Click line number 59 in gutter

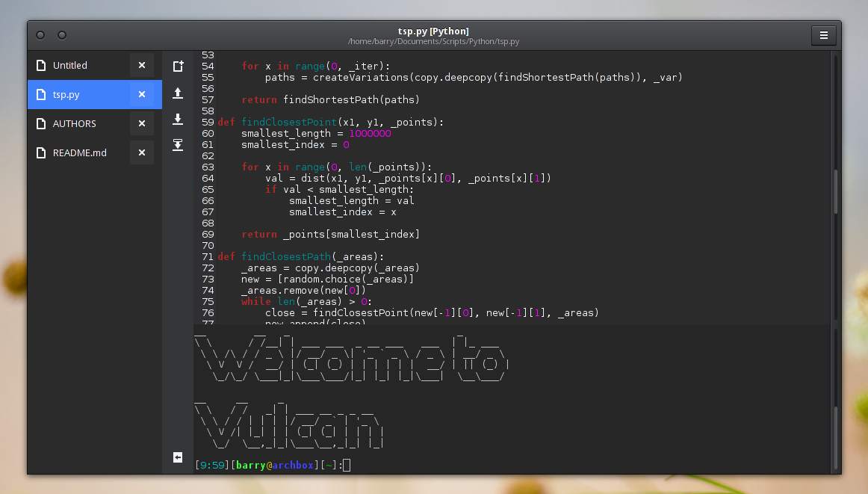click(x=208, y=123)
